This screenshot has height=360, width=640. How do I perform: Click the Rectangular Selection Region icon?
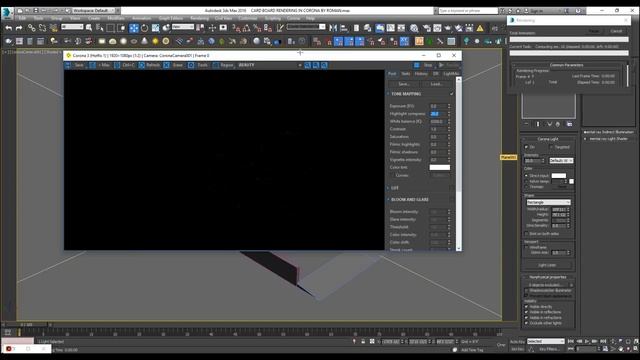point(111,28)
